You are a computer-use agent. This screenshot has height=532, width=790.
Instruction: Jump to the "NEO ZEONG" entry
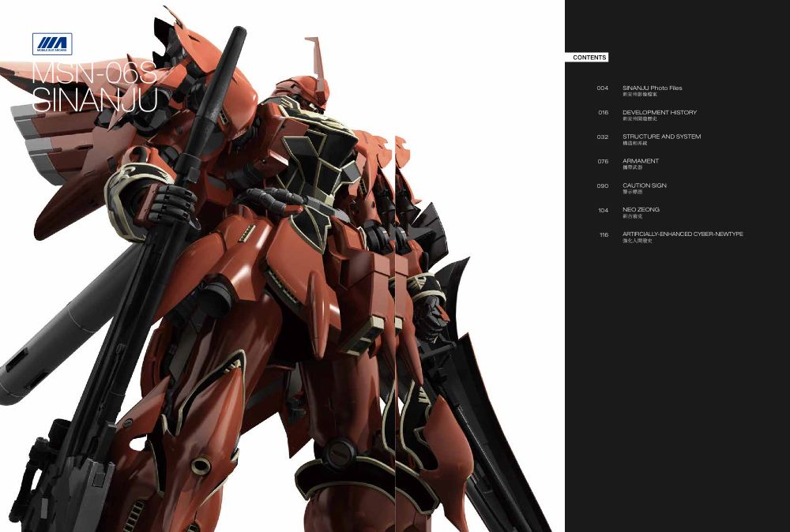click(x=641, y=209)
